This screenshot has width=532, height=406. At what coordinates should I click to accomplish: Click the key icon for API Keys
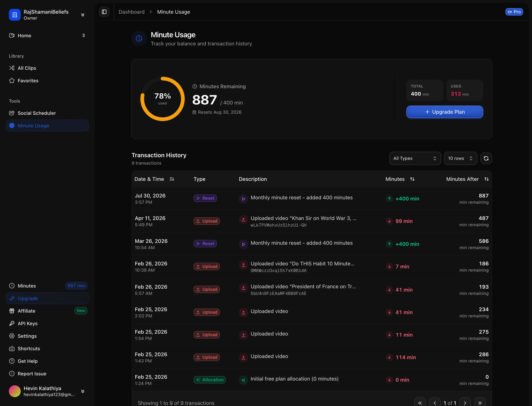[12, 323]
